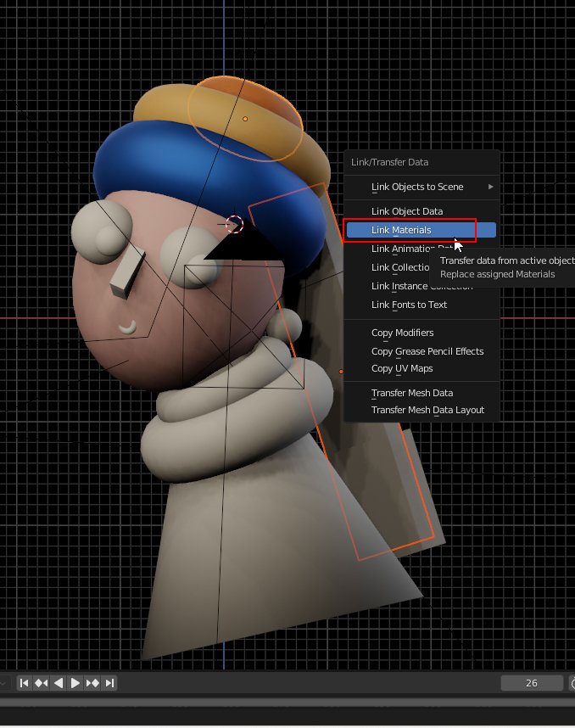Image resolution: width=575 pixels, height=728 pixels.
Task: Jump to the end frame
Action: pos(109,683)
